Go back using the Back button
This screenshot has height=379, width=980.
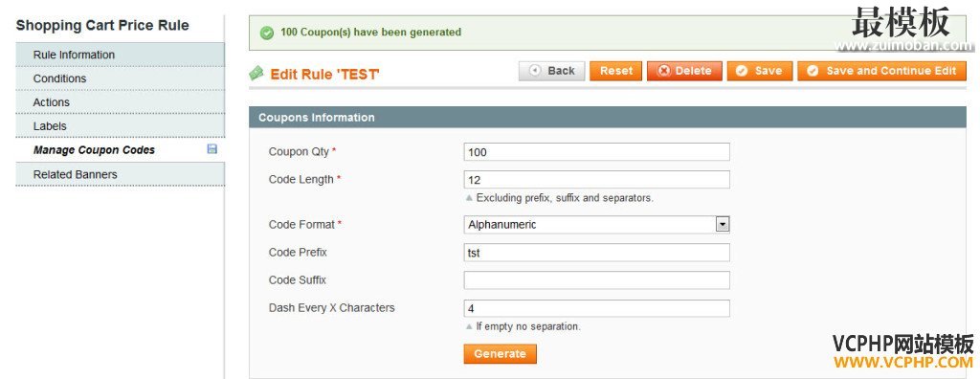point(552,71)
